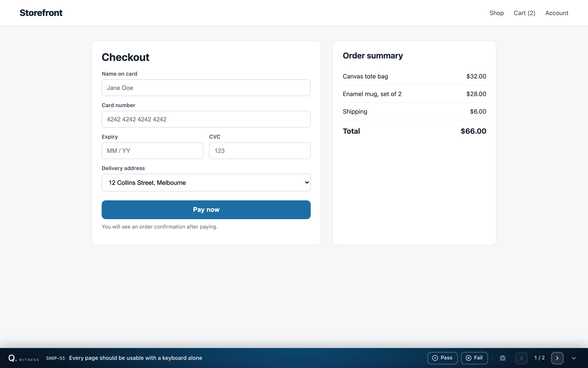Focus the Name on card field
This screenshot has height=368, width=588.
tap(206, 88)
